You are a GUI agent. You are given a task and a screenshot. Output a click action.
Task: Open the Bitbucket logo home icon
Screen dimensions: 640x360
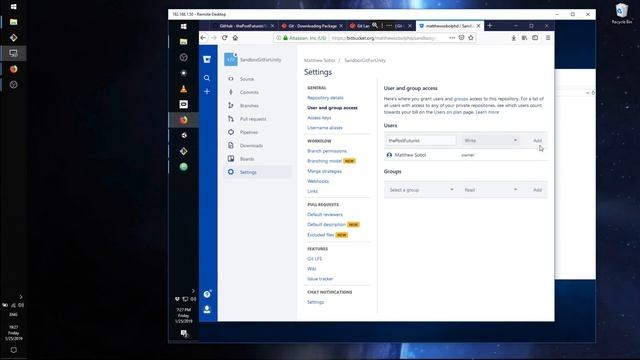207,60
